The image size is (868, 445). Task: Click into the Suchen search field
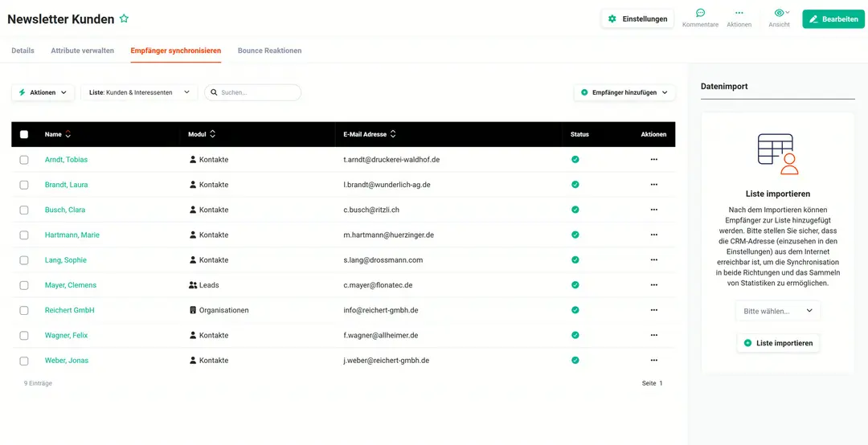pyautogui.click(x=253, y=92)
